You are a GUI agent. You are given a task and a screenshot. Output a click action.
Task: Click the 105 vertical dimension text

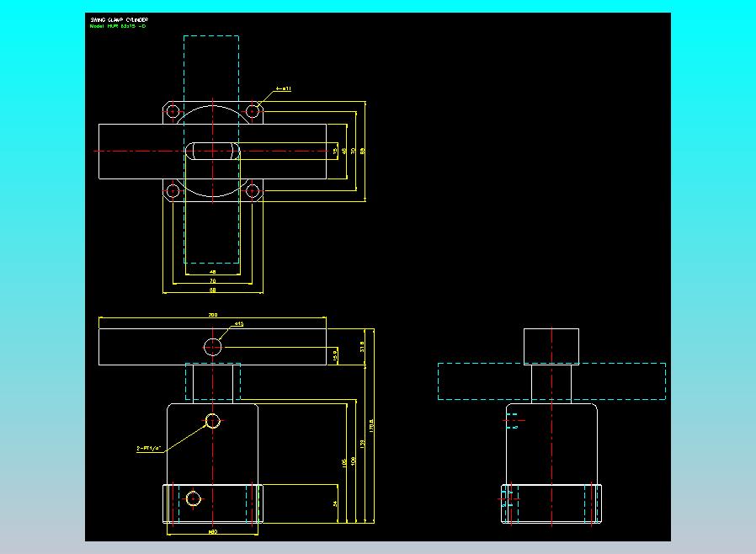[343, 463]
